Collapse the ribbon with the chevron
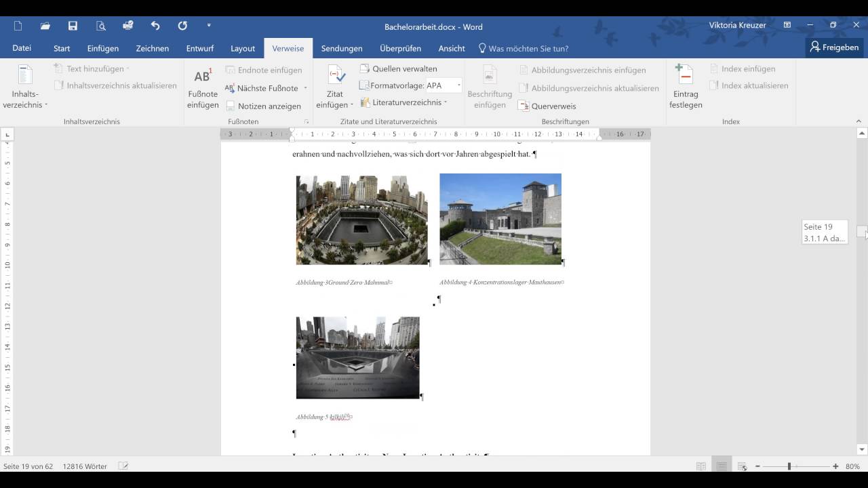The height and width of the screenshot is (488, 868). pos(859,121)
